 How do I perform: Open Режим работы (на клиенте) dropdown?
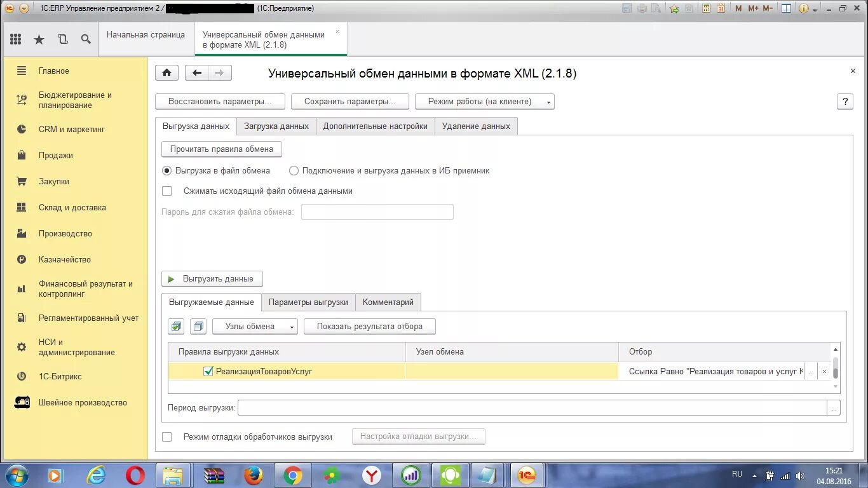tap(485, 102)
